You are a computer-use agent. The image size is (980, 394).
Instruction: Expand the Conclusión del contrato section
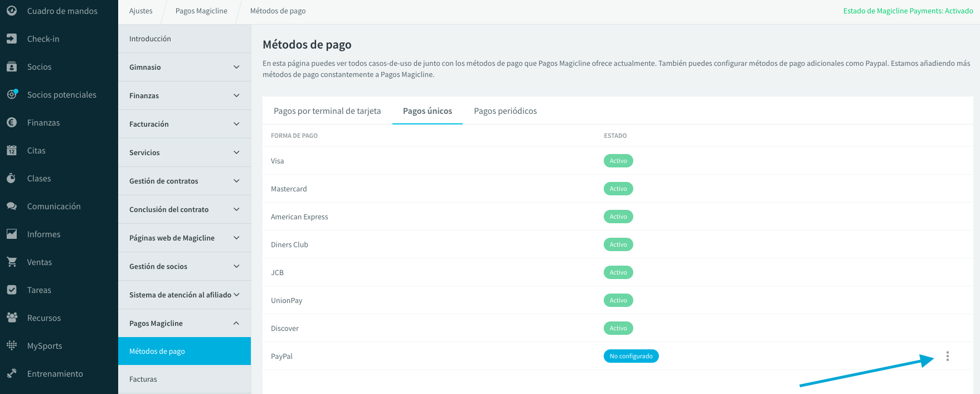pyautogui.click(x=185, y=209)
